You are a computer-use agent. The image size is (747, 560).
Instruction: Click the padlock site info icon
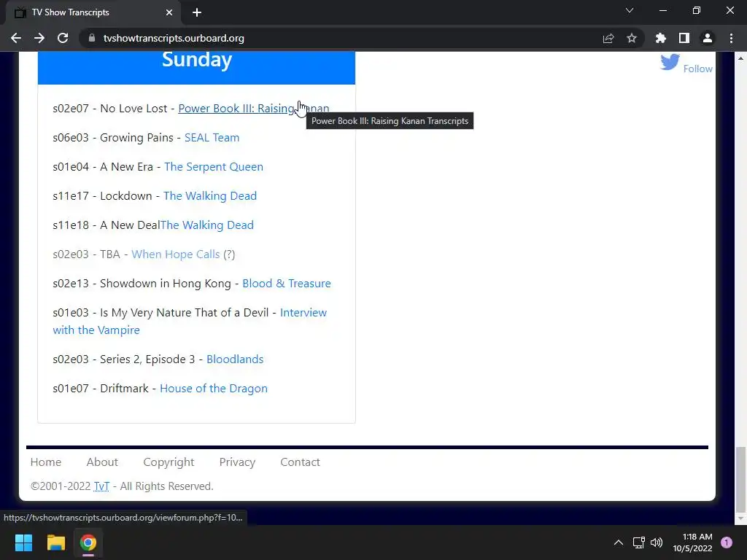click(91, 38)
